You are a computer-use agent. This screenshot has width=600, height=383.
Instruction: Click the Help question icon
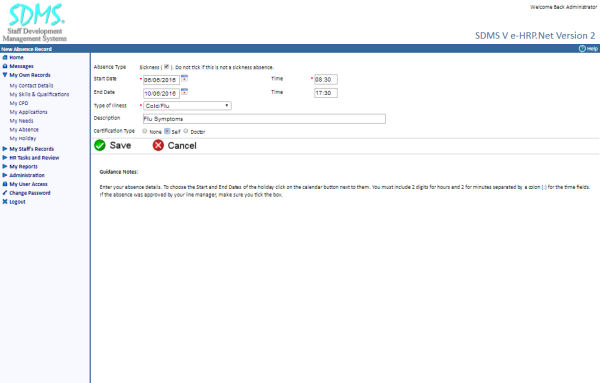coord(582,49)
